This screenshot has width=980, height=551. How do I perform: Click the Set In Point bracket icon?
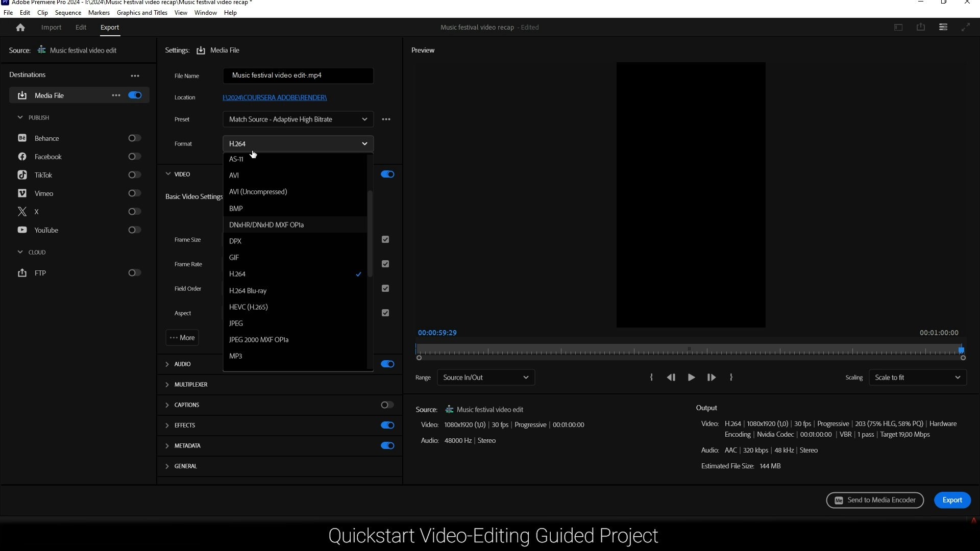pos(651,378)
